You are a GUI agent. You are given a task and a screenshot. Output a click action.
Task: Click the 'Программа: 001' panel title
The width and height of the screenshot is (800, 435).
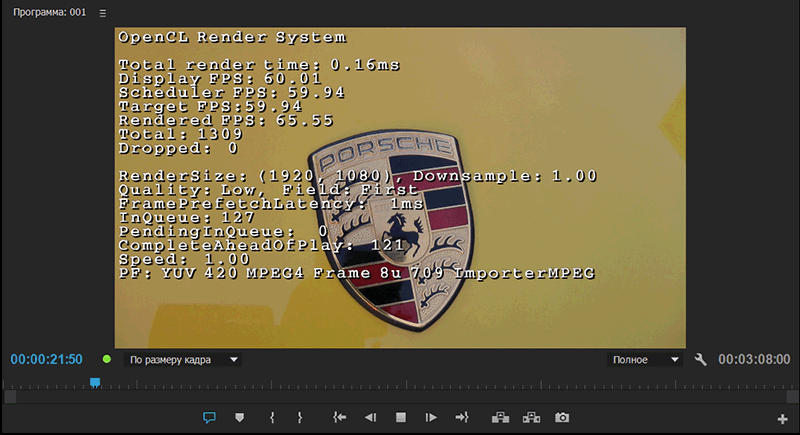pos(49,12)
